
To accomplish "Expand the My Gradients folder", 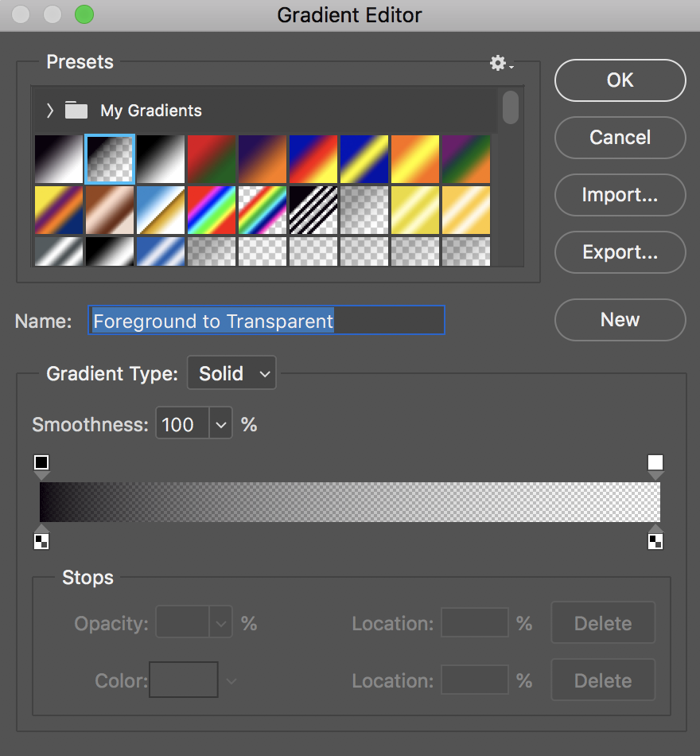I will pyautogui.click(x=49, y=111).
